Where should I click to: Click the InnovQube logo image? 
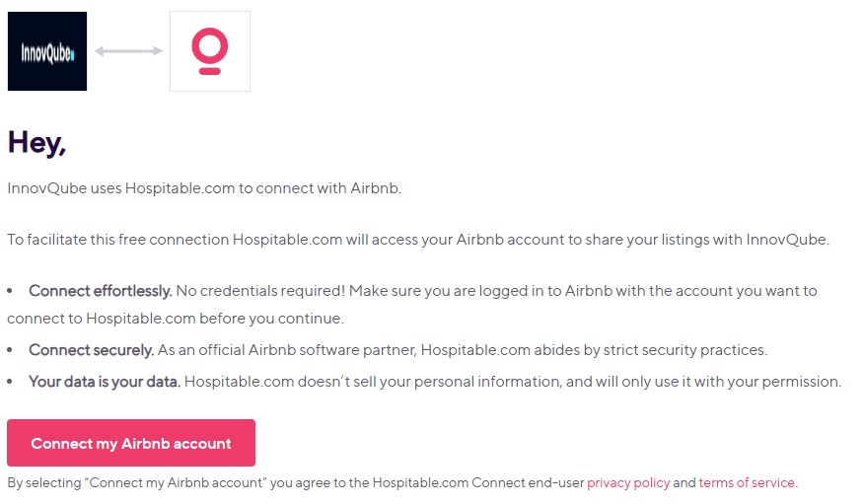pyautogui.click(x=47, y=51)
